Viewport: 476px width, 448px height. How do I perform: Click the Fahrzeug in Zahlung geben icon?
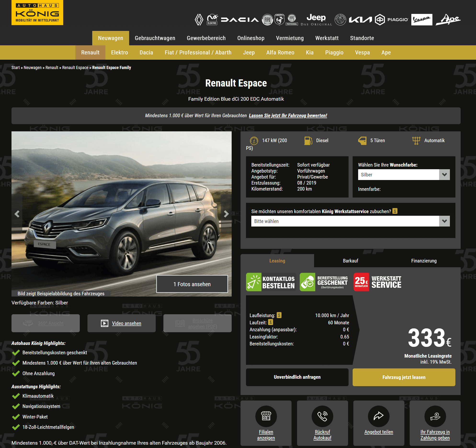(x=435, y=416)
